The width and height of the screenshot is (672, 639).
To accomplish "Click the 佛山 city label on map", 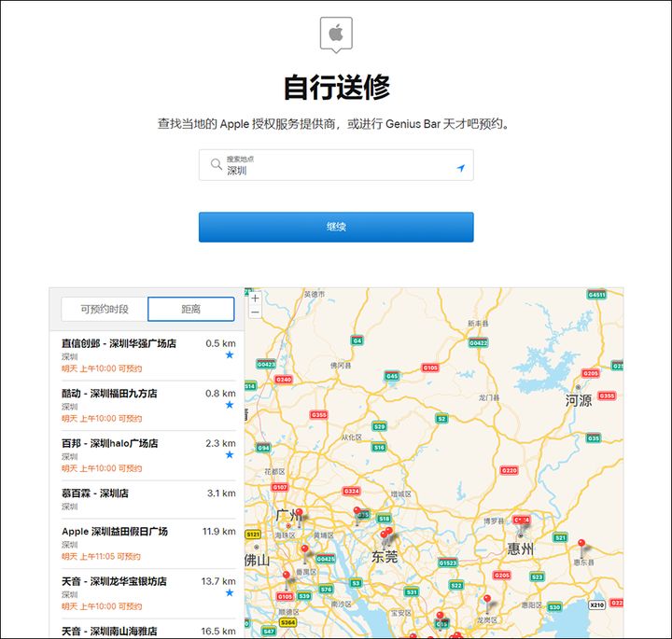I will point(258,560).
